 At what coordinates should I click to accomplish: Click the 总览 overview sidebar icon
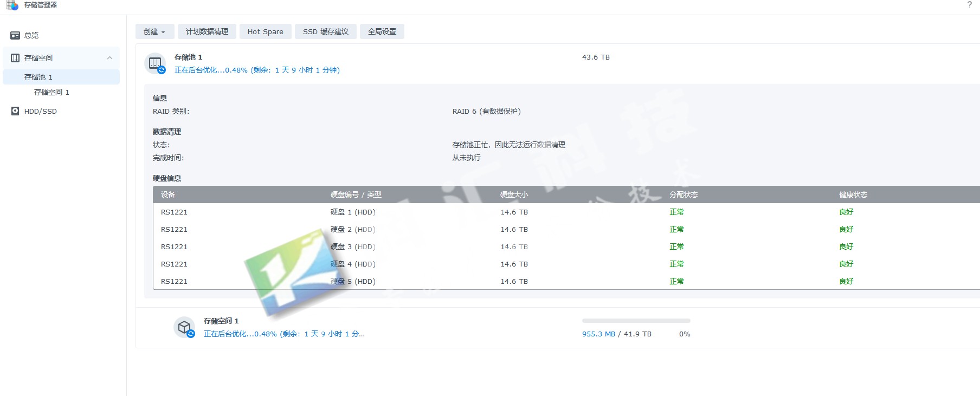tap(15, 35)
